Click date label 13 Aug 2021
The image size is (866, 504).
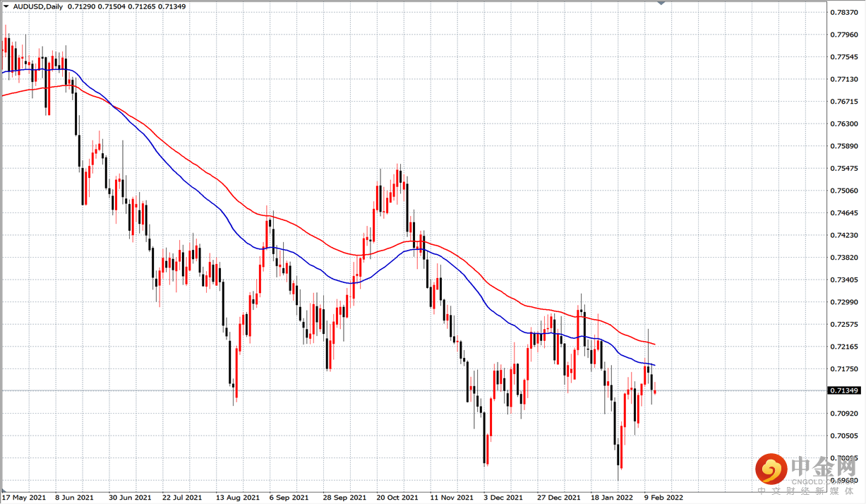click(x=236, y=497)
